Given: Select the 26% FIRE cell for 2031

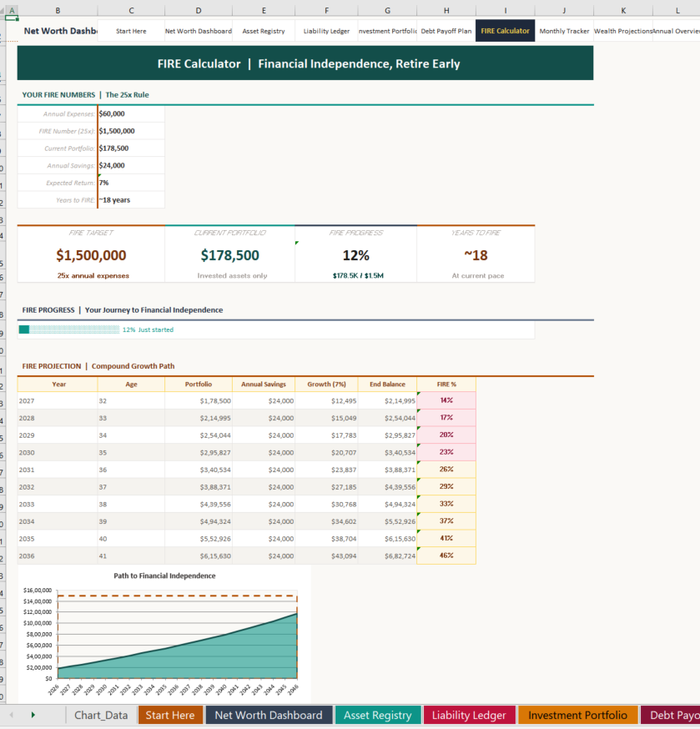Looking at the screenshot, I should (x=446, y=469).
